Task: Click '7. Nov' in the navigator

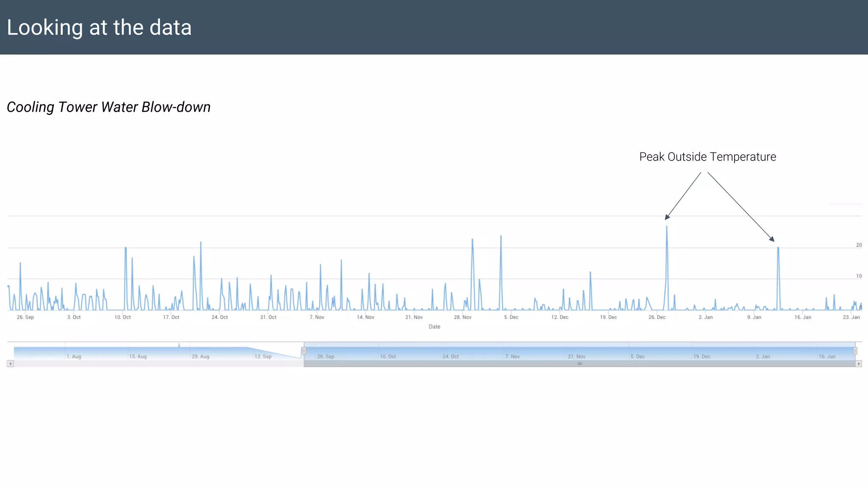Action: [512, 357]
